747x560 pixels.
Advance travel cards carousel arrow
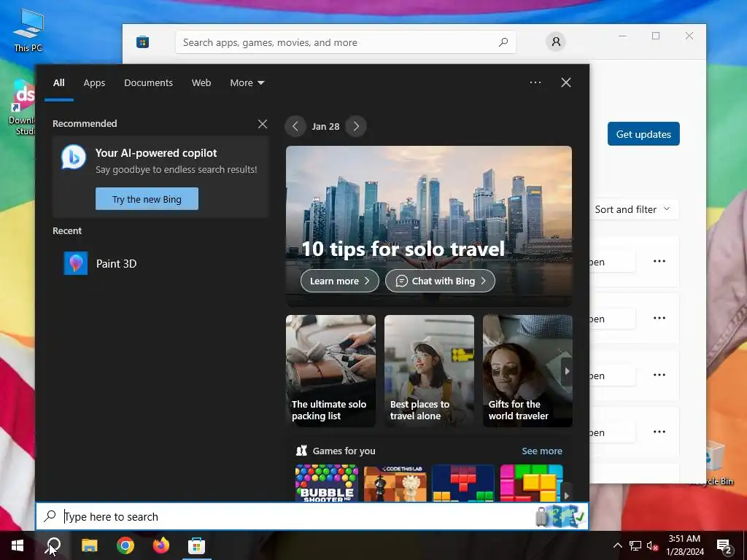pos(566,371)
